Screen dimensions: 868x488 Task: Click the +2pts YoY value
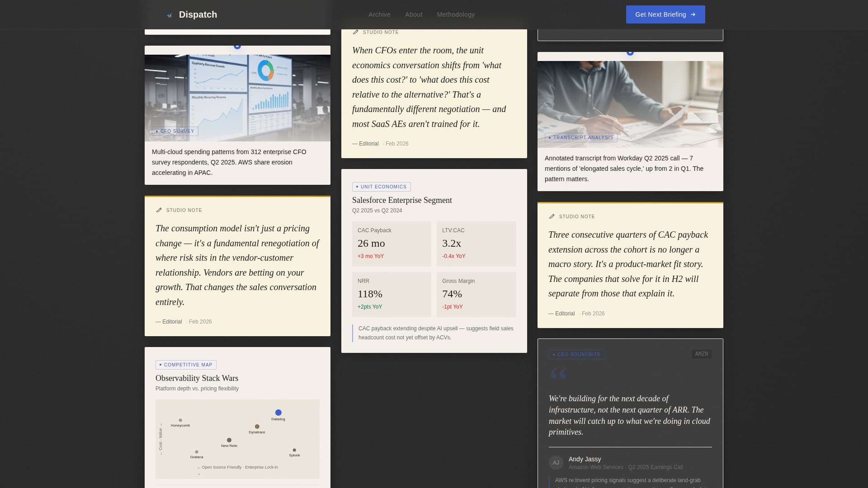(x=370, y=307)
